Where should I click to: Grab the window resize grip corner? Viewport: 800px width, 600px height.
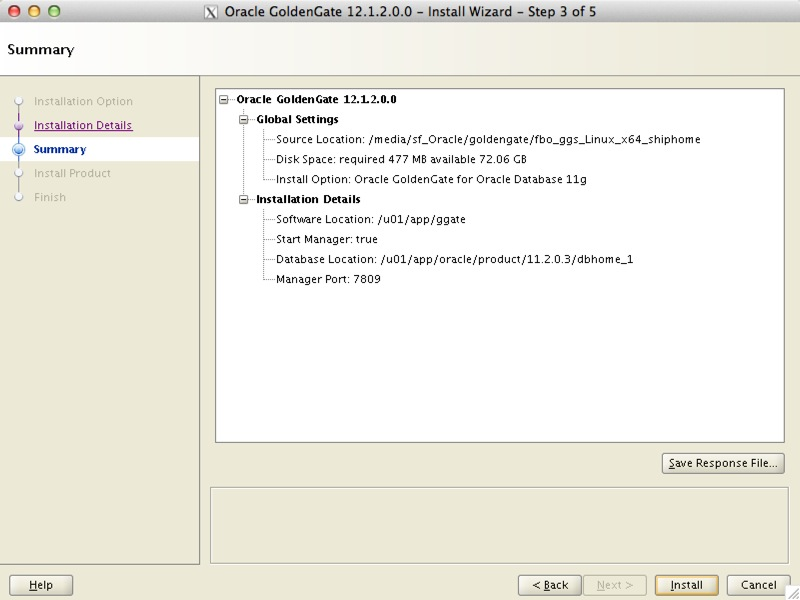point(793,593)
